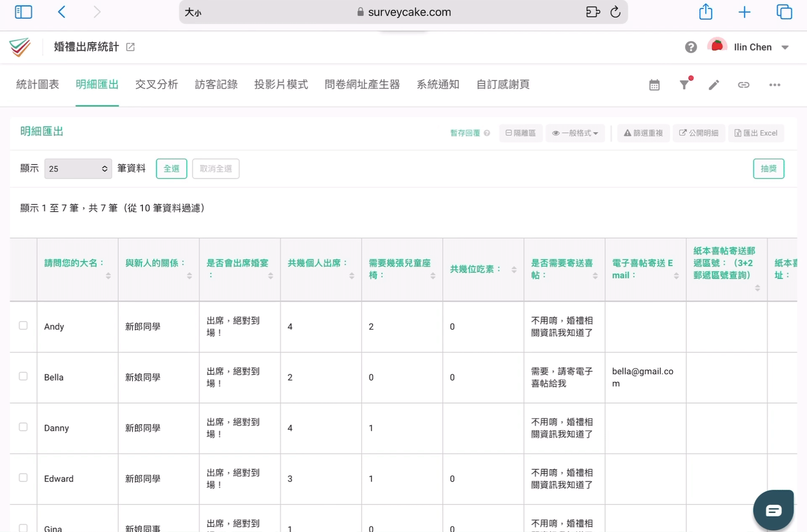This screenshot has width=807, height=532.
Task: Sort by 紙本喜帖寄送郵遞區號 column
Action: point(757,288)
